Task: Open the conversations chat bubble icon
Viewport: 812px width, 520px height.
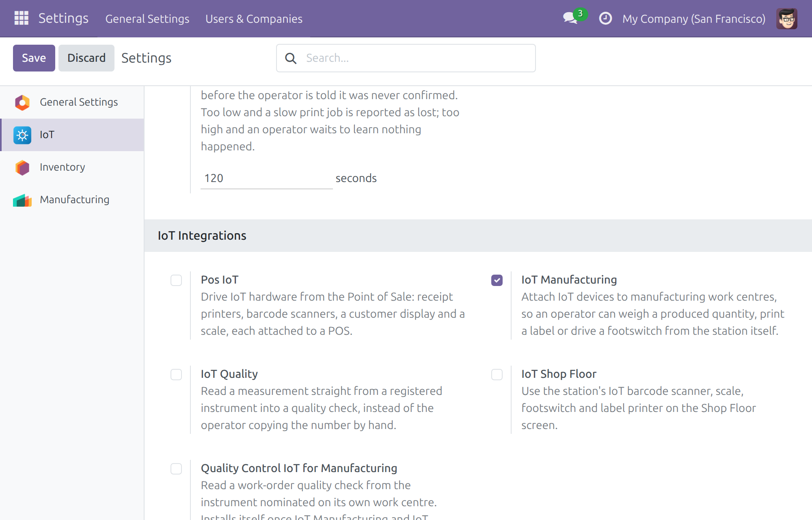Action: tap(570, 18)
